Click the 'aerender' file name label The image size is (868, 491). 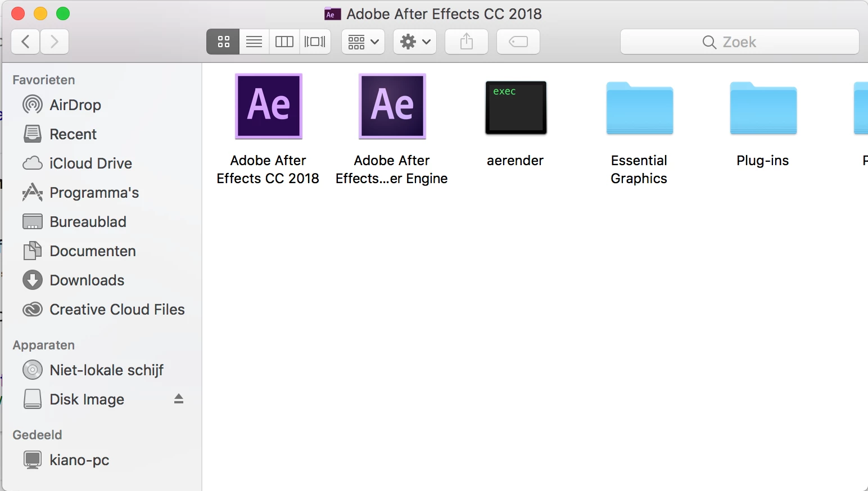[x=516, y=161]
